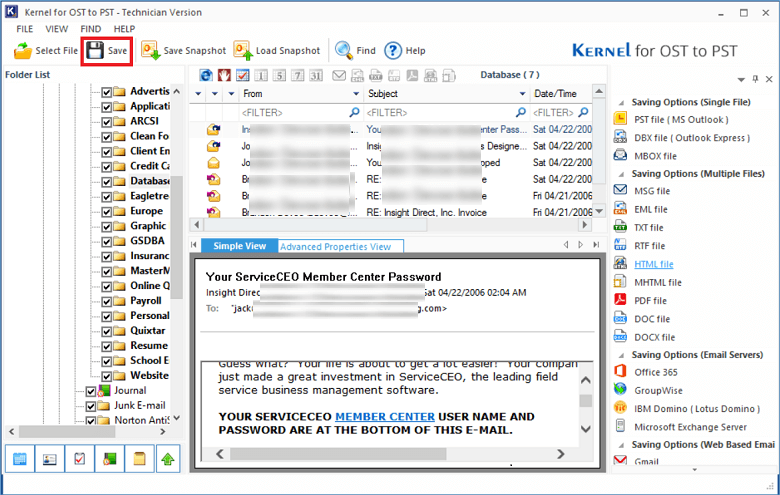This screenshot has width=780, height=495.
Task: Collapse Saving Options (Multiple Files) section
Action: click(621, 174)
